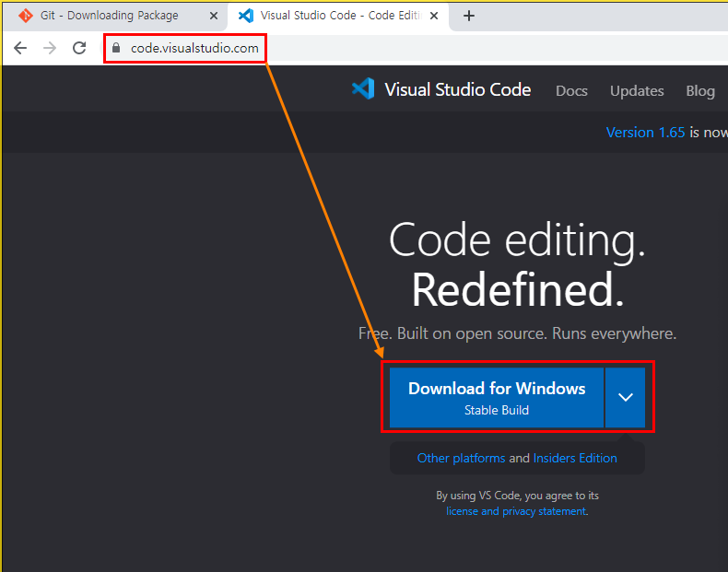Screen dimensions: 728x572
Task: Go back using the browser back arrow
Action: pos(20,48)
